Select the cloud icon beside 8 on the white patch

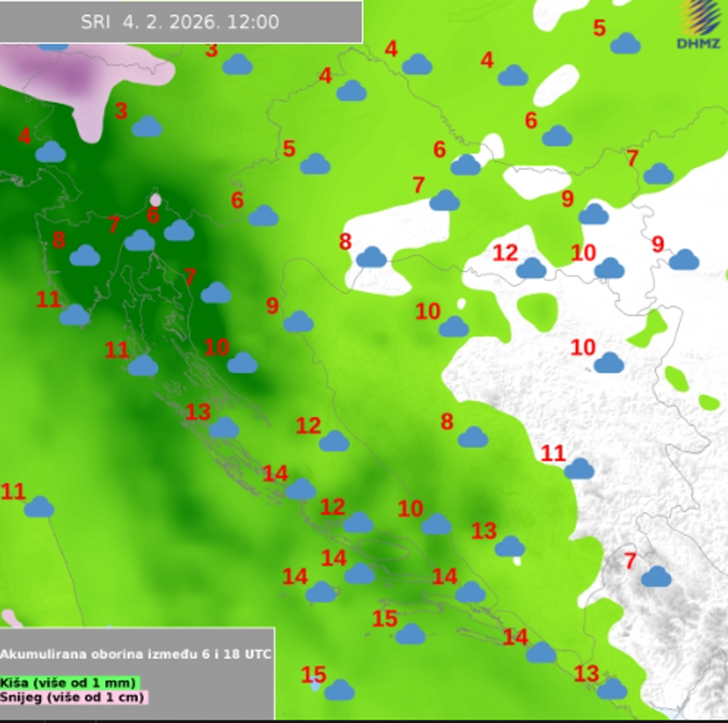tap(371, 257)
